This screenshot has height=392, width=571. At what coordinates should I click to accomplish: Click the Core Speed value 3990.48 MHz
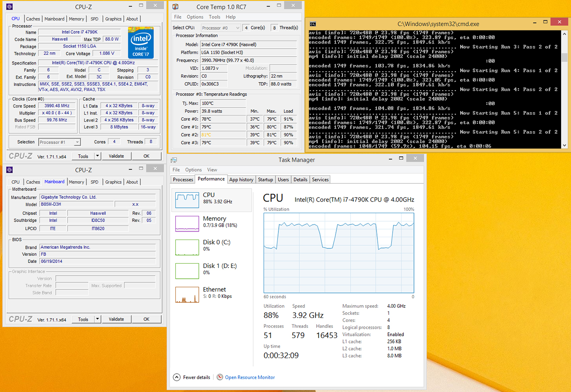tap(58, 106)
